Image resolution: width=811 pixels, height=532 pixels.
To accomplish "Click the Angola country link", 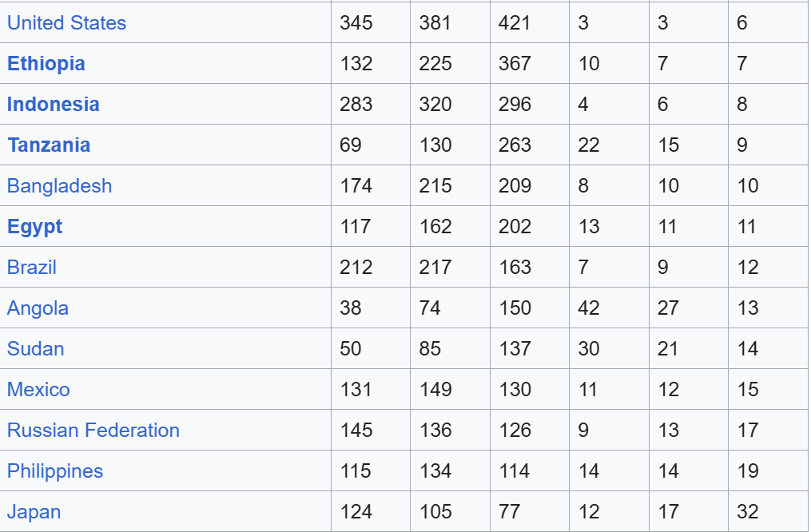I will [38, 308].
